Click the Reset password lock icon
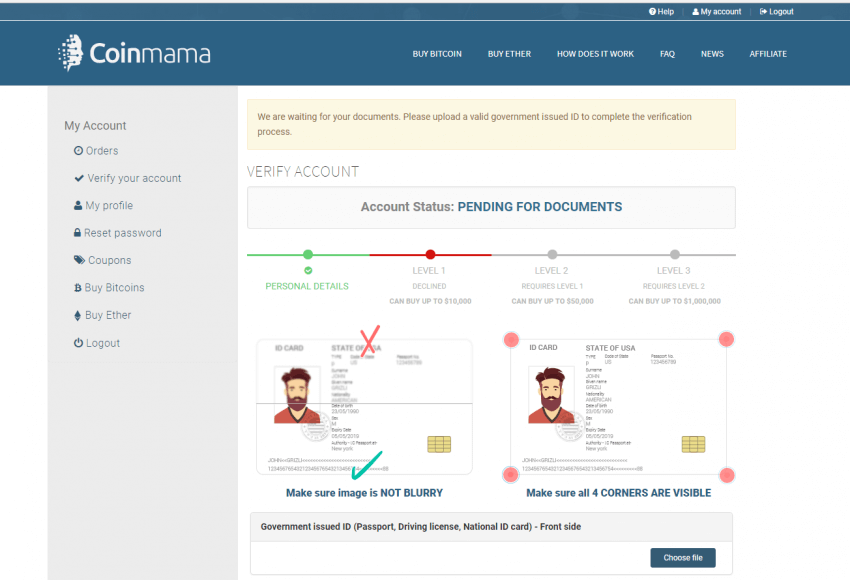Image resolution: width=850 pixels, height=580 pixels. tap(78, 232)
